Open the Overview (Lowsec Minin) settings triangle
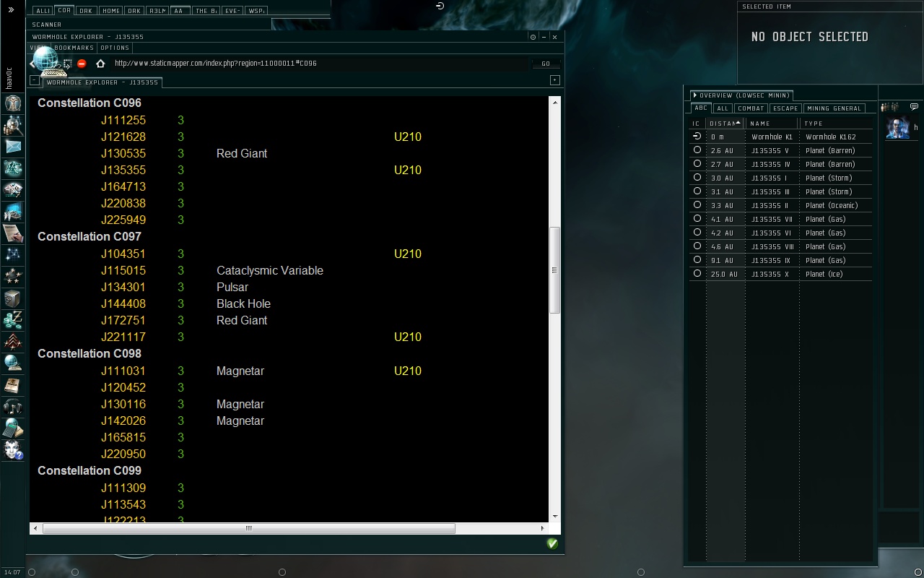 click(695, 95)
